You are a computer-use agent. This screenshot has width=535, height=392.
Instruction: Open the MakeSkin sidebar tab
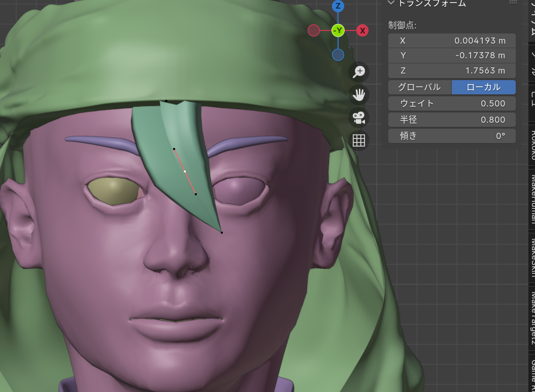coord(532,257)
